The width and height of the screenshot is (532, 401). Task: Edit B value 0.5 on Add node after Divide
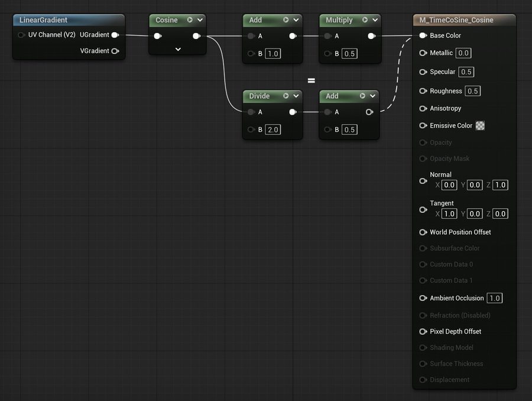tap(349, 130)
